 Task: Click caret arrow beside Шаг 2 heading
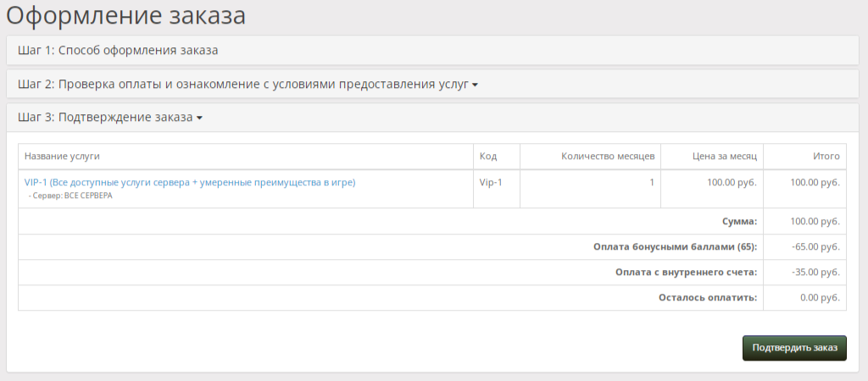pos(475,86)
